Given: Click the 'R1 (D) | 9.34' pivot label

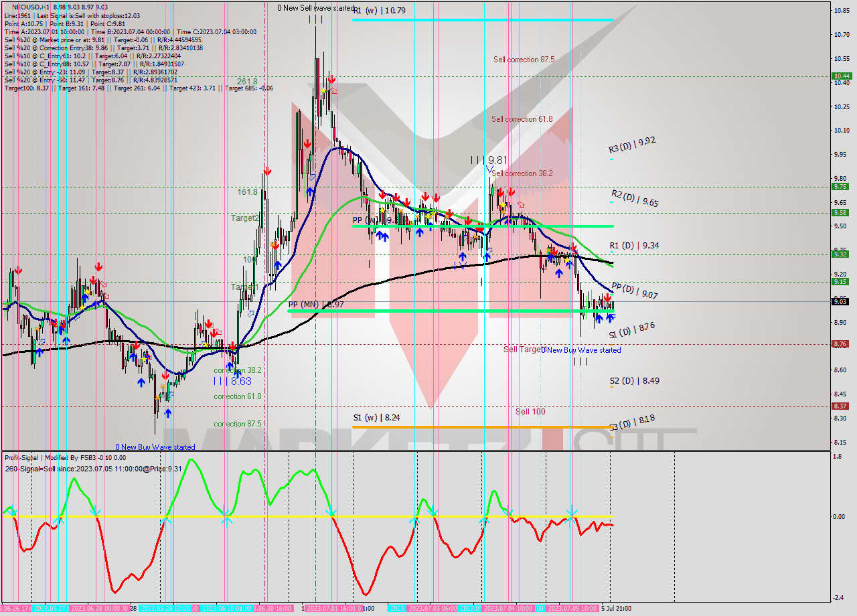Looking at the screenshot, I should [x=635, y=246].
